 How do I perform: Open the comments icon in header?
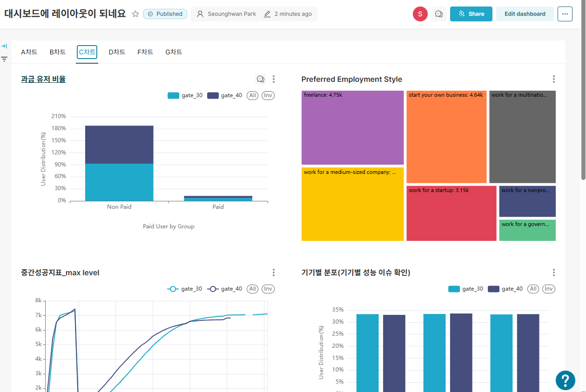pyautogui.click(x=438, y=14)
